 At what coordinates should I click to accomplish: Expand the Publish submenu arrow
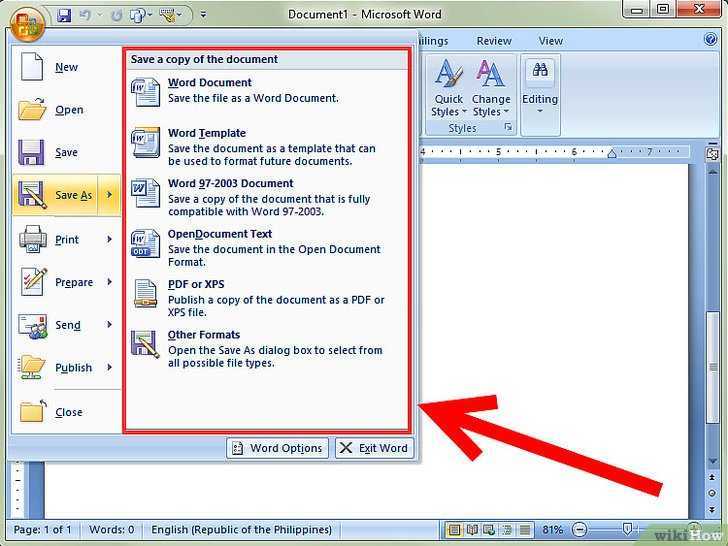click(109, 367)
